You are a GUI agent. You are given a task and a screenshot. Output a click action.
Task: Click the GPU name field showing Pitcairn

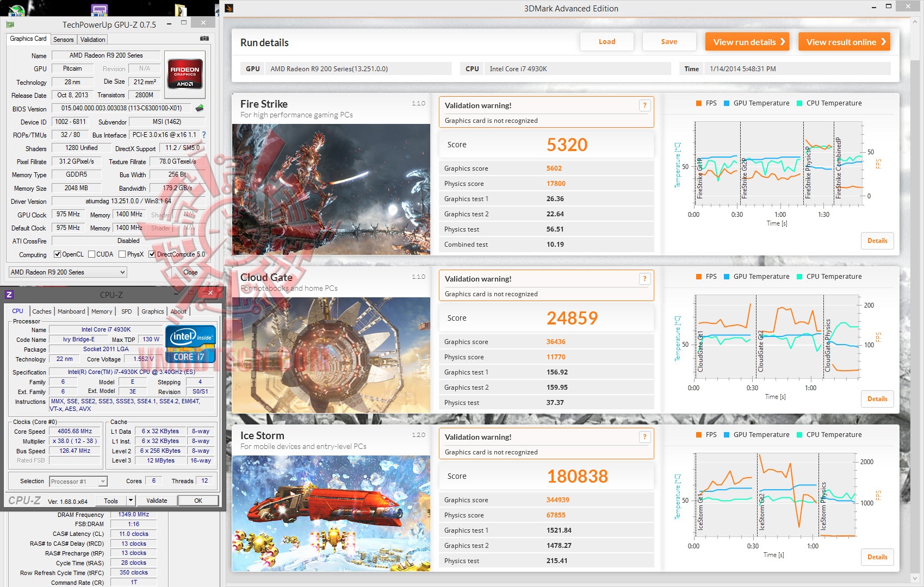coord(72,68)
